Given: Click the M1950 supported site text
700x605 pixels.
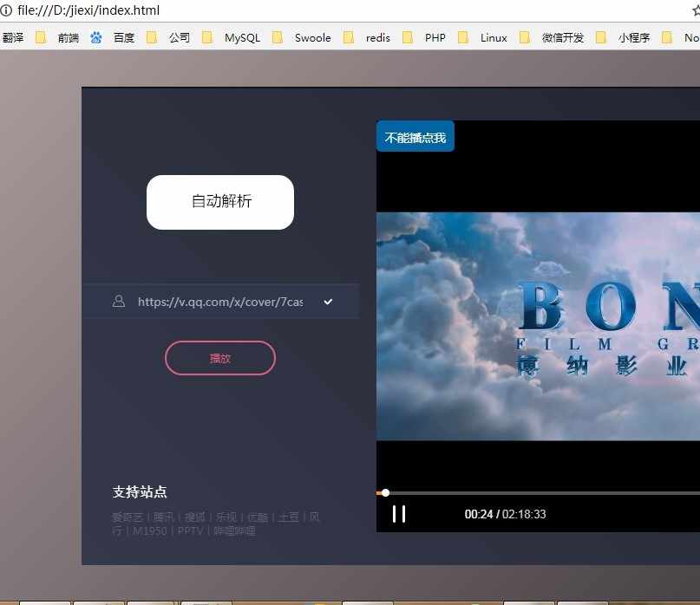Looking at the screenshot, I should (149, 531).
